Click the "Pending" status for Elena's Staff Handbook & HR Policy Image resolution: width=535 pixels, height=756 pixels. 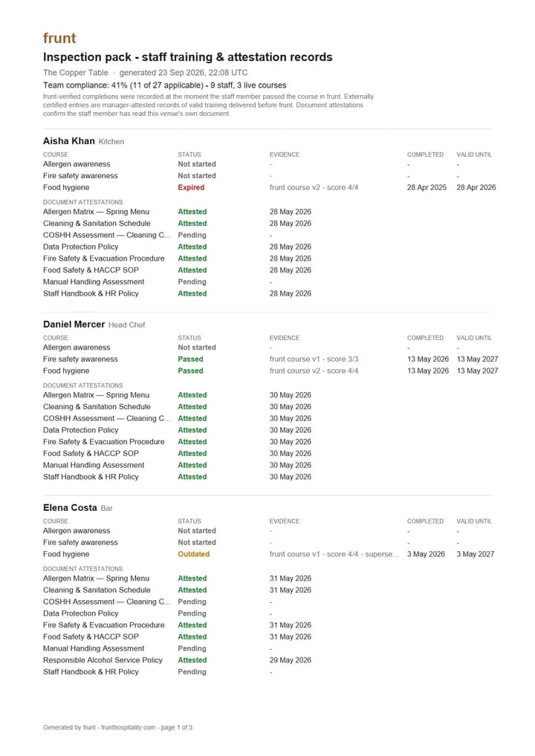192,671
